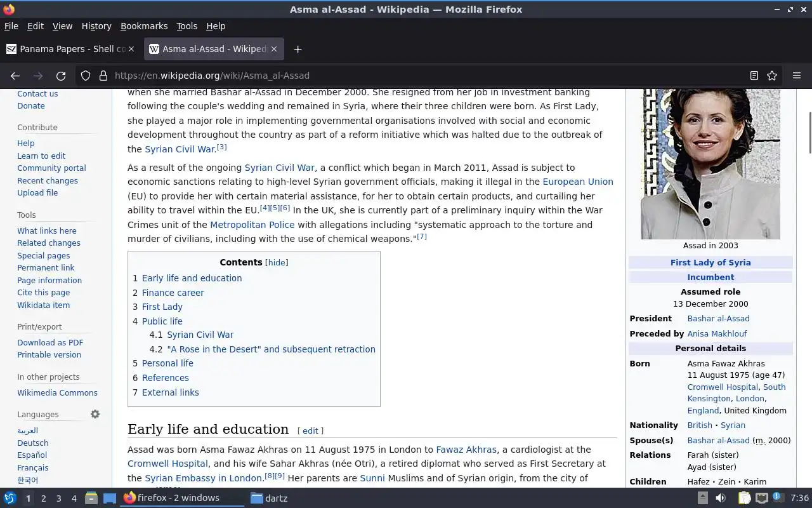Open the Edit menu
This screenshot has height=508, width=812.
tap(36, 26)
